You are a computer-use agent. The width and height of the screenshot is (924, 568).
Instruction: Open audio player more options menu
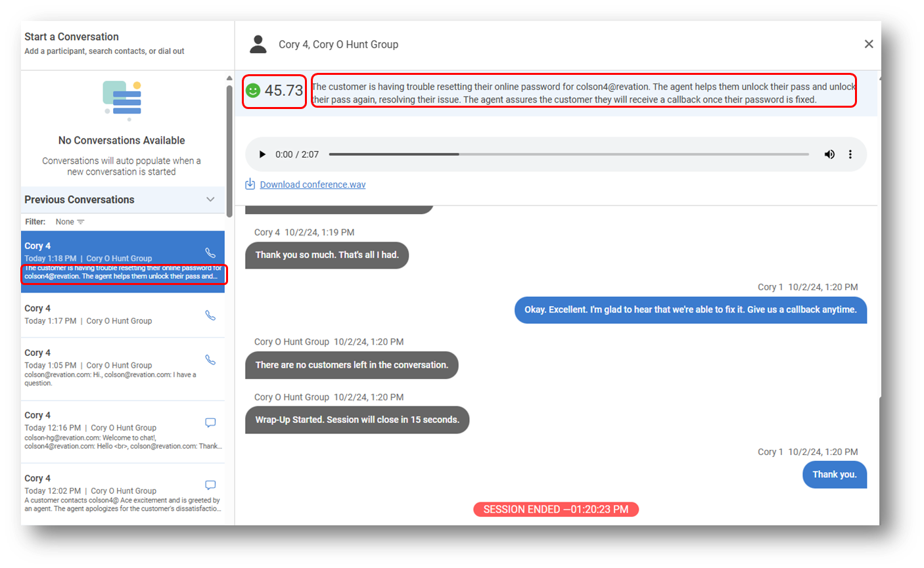click(x=850, y=154)
